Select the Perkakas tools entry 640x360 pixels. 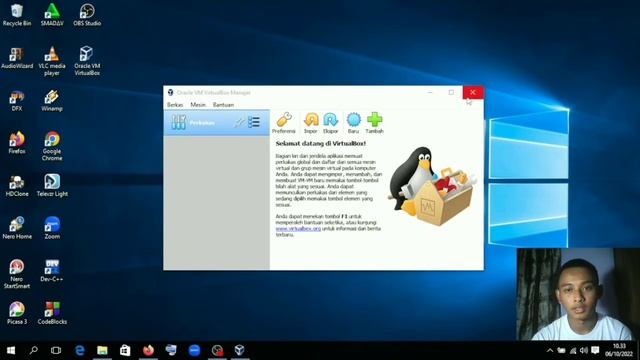point(216,122)
